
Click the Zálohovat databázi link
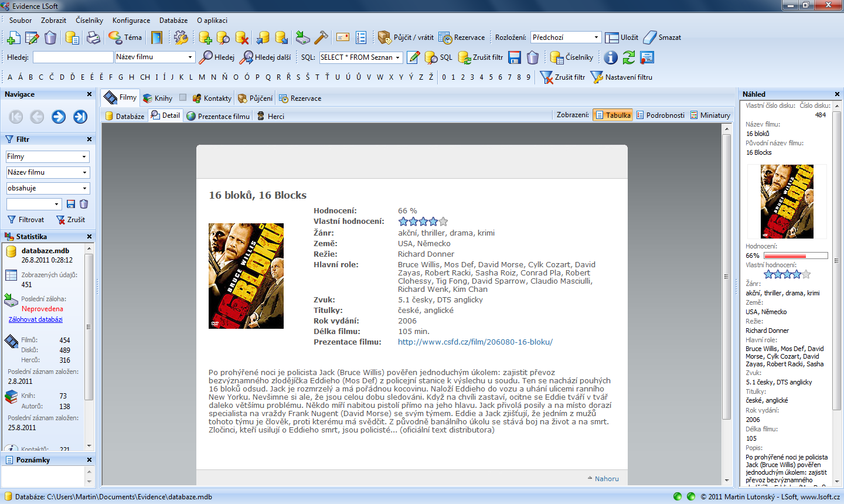tap(35, 319)
